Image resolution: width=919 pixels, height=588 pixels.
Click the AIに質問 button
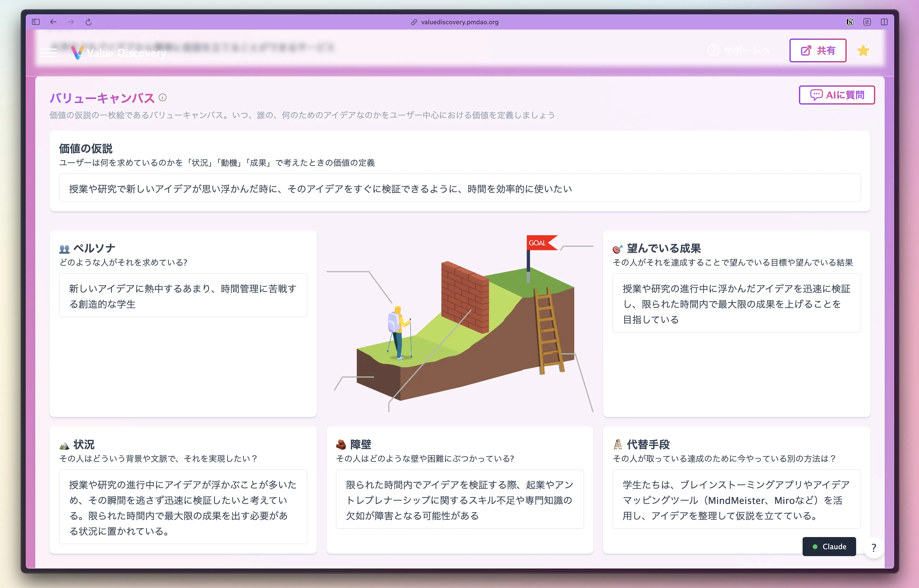click(x=837, y=95)
